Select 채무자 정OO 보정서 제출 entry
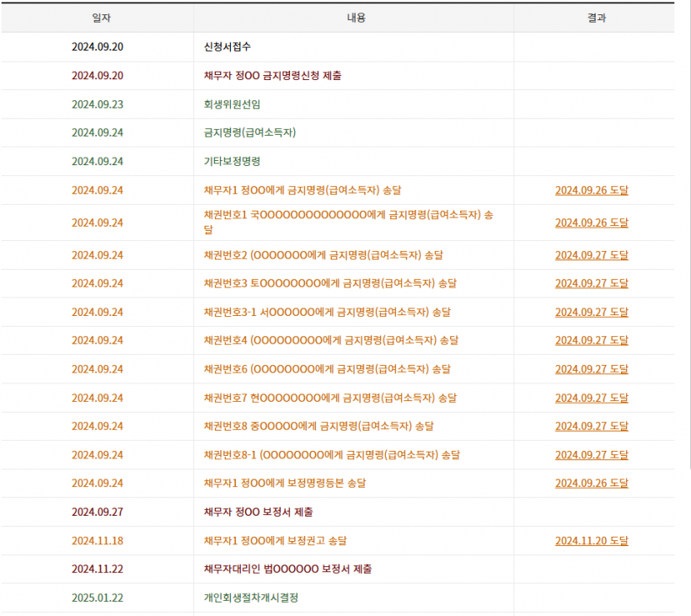The image size is (691, 616). (258, 512)
